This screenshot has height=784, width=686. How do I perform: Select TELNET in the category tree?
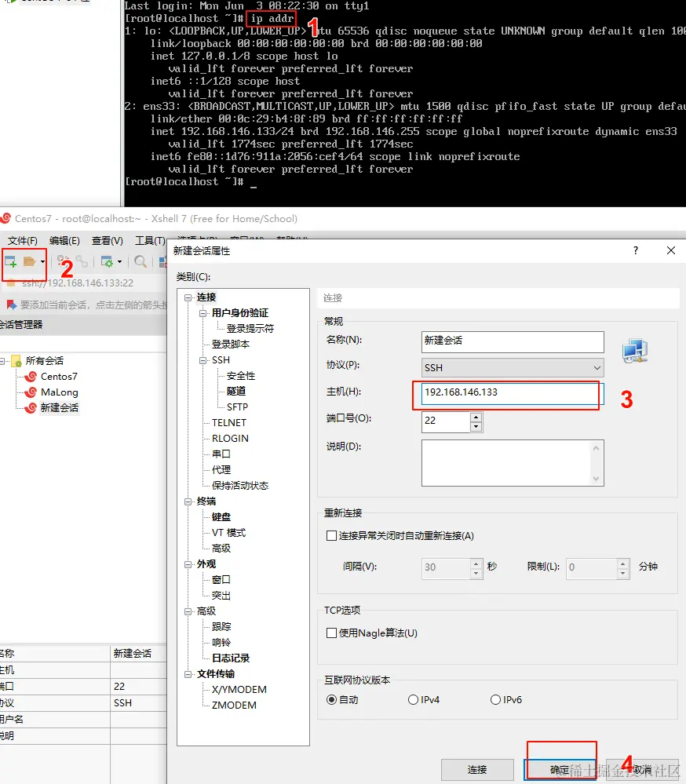click(229, 423)
